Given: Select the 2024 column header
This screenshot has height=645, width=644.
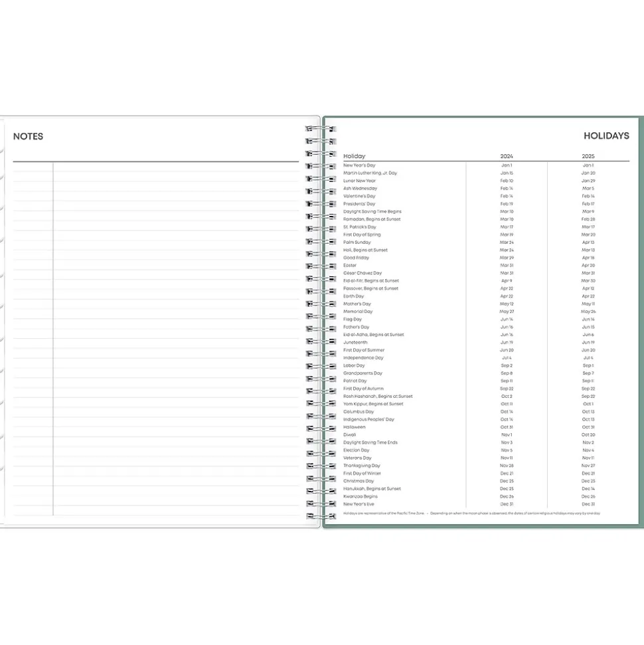Looking at the screenshot, I should (x=506, y=156).
